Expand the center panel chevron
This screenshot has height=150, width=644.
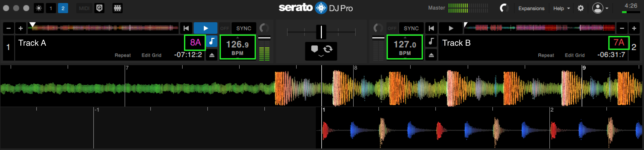pos(321,56)
